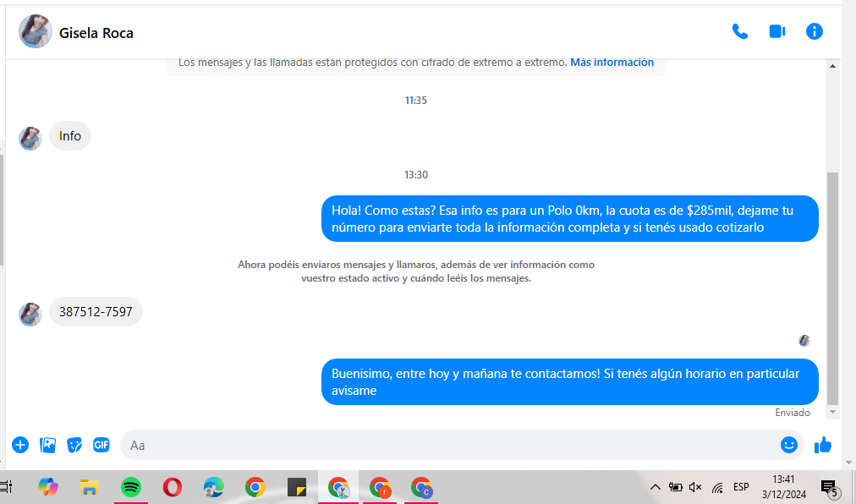Open Copilot from the taskbar
Image resolution: width=856 pixels, height=504 pixels.
48,487
